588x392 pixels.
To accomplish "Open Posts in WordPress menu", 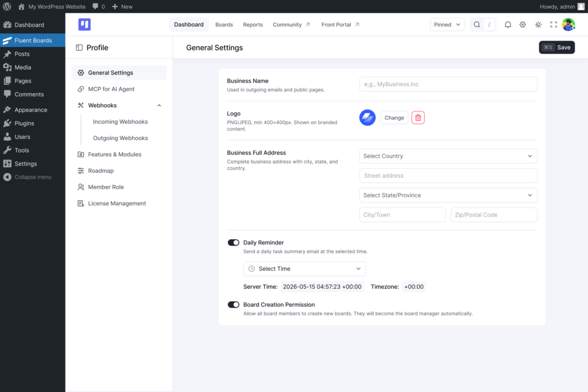I will (33, 54).
